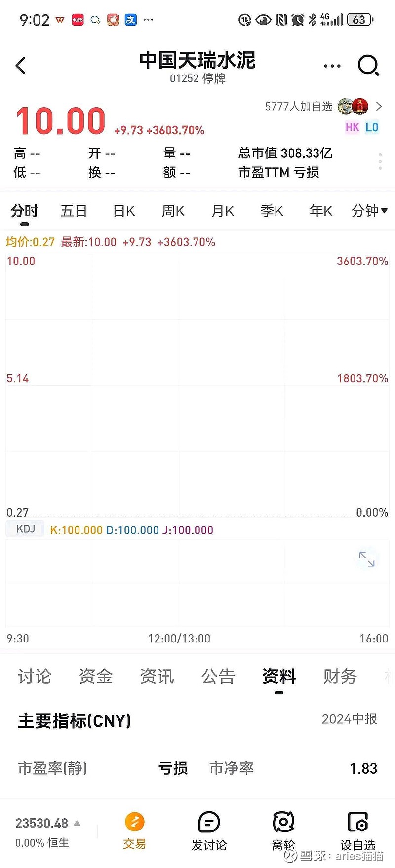Open the three-dot more options menu
Screen dimensions: 395x868
[x=332, y=66]
